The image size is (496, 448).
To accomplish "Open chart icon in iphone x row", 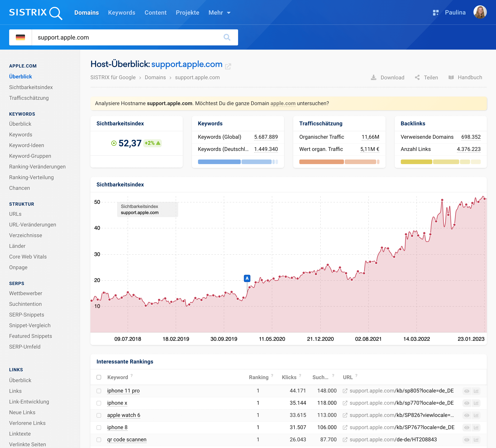I will click(476, 403).
